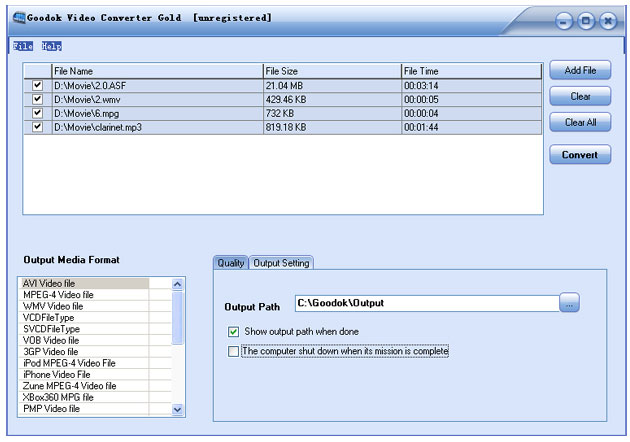Select VCDFileType format

click(x=84, y=317)
